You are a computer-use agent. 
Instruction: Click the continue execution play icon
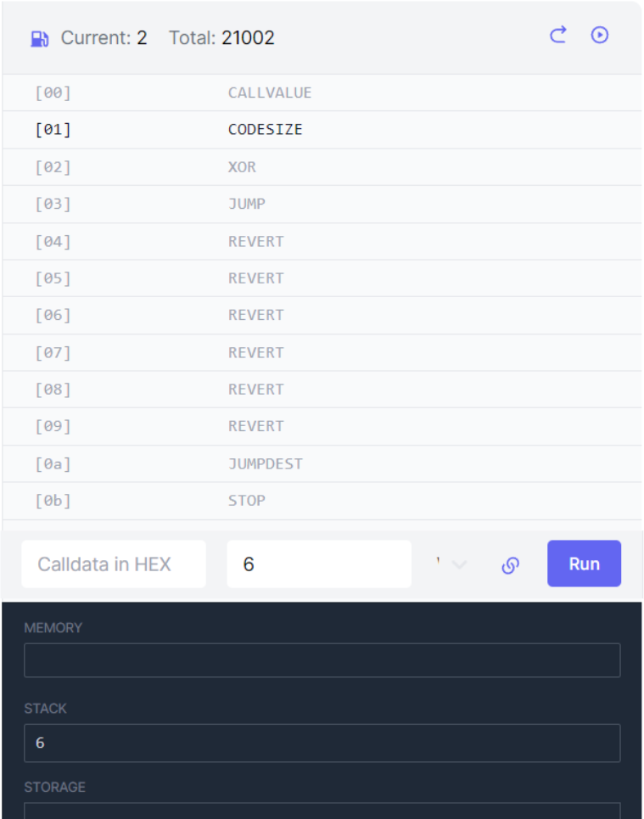coord(600,35)
